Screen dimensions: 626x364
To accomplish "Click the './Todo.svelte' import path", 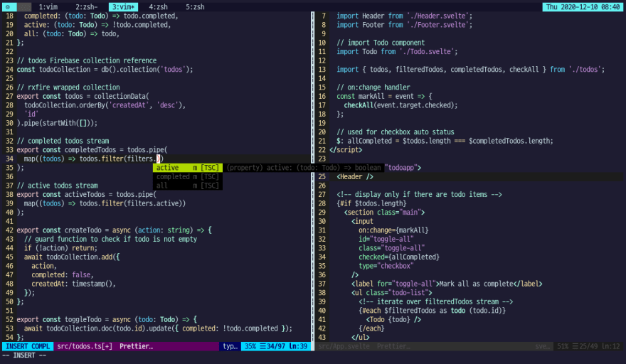I will tap(427, 51).
